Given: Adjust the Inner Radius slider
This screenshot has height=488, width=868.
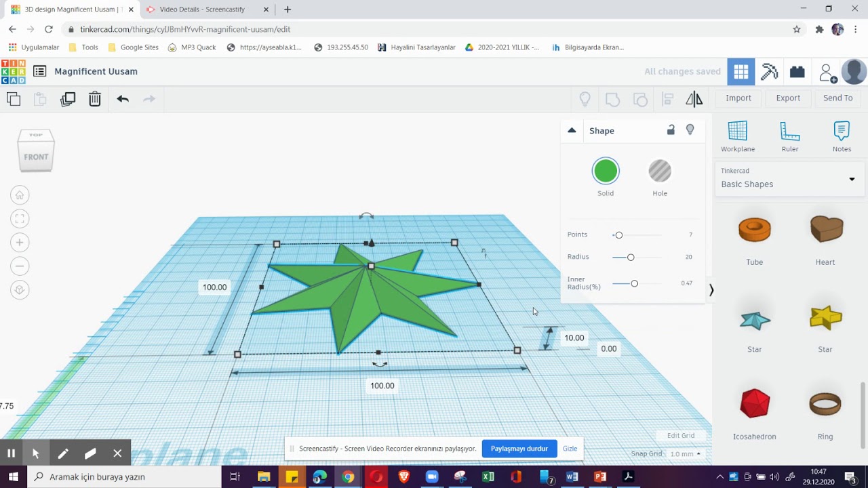Looking at the screenshot, I should [x=635, y=283].
